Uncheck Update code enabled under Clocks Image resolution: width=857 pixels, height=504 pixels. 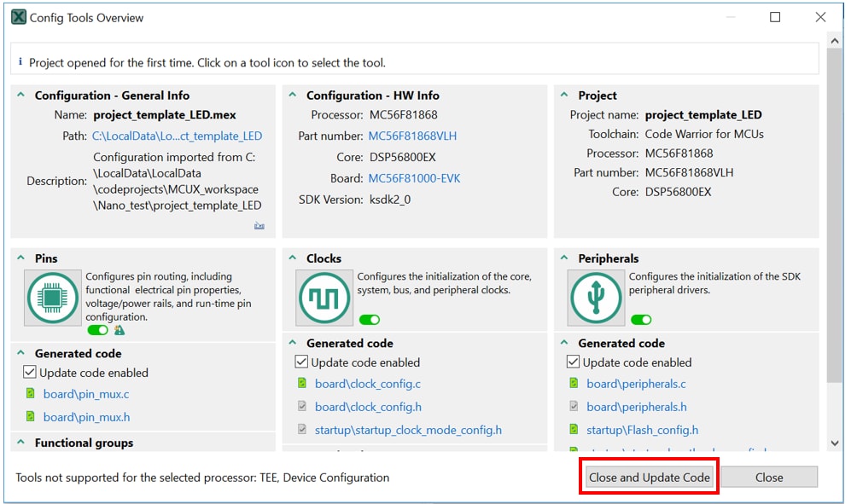302,362
